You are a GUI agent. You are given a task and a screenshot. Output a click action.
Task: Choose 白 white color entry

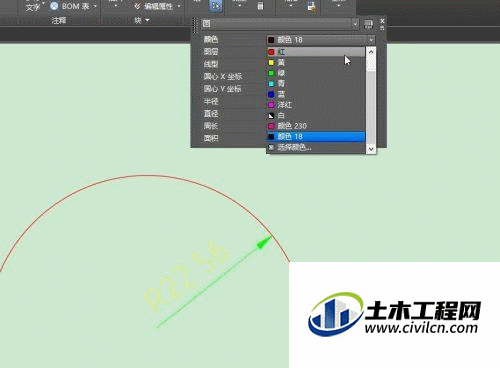316,115
